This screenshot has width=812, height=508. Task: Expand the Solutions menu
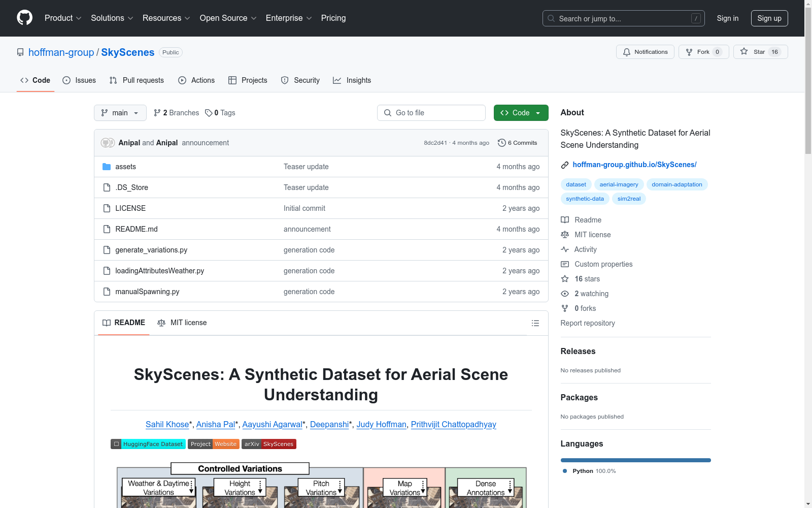tap(112, 18)
